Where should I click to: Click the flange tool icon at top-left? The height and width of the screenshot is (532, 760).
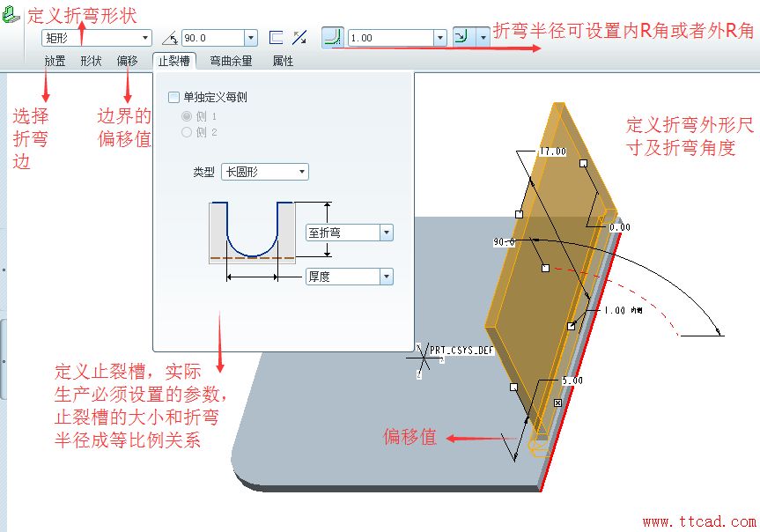pos(11,14)
